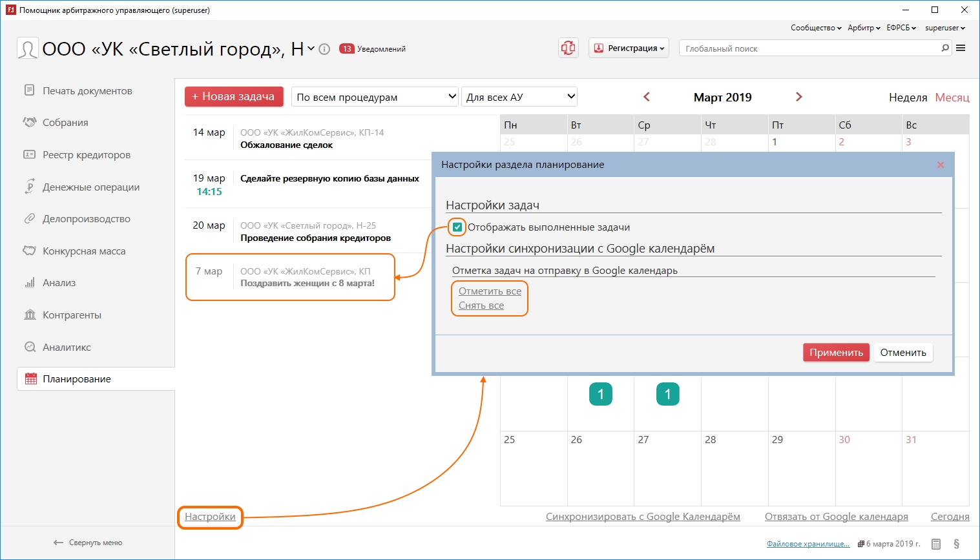Open the 'По всем процедурам' dropdown

(x=375, y=97)
